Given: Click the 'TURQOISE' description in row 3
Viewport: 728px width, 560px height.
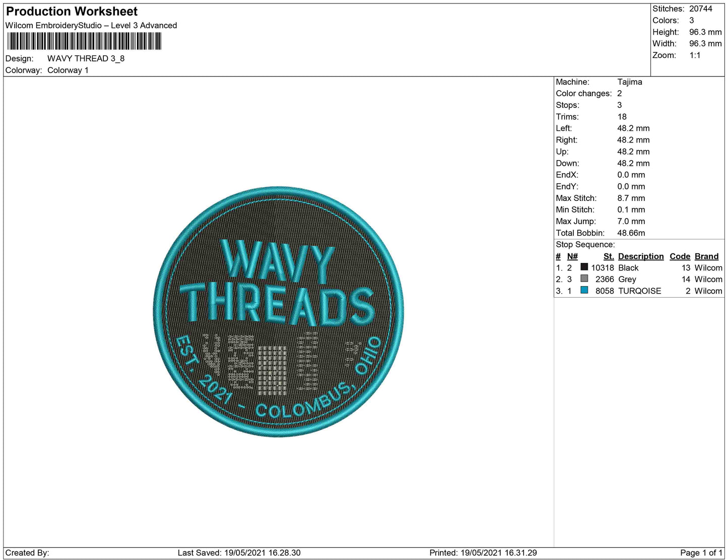Looking at the screenshot, I should point(640,291).
